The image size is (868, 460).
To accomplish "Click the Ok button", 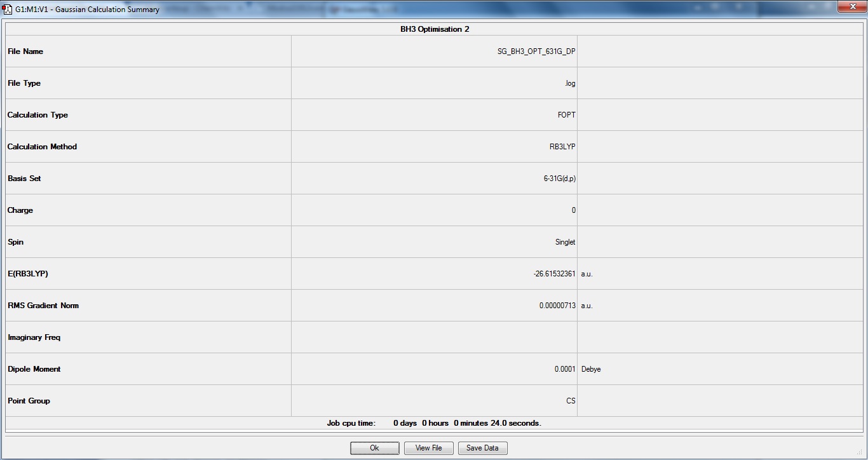I will coord(374,448).
